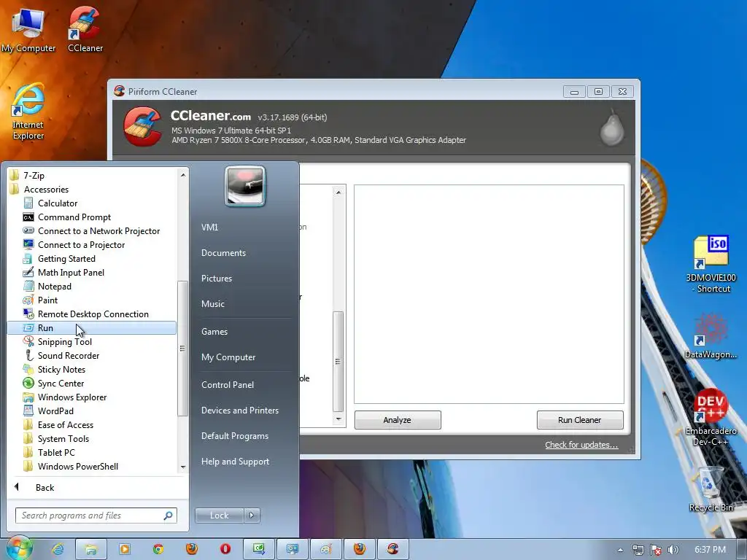
Task: Select the 3DMOVIE100 Shortcut desktop icon
Action: coord(711,264)
